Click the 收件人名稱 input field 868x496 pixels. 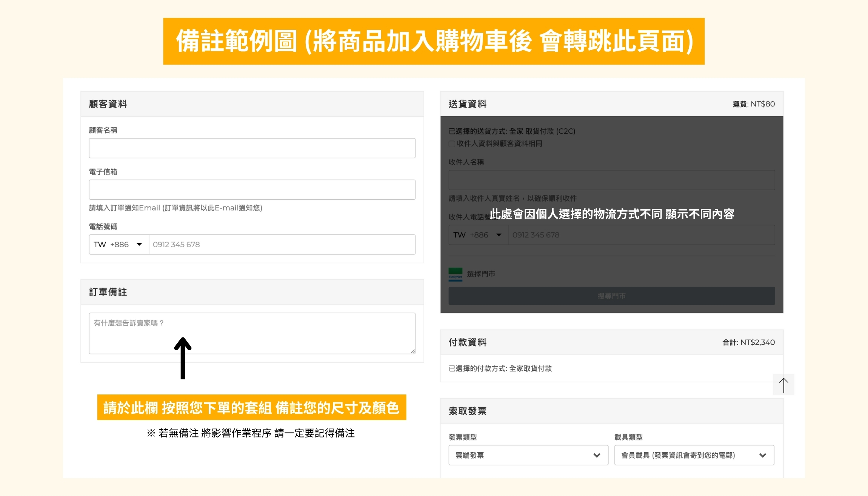pos(611,180)
